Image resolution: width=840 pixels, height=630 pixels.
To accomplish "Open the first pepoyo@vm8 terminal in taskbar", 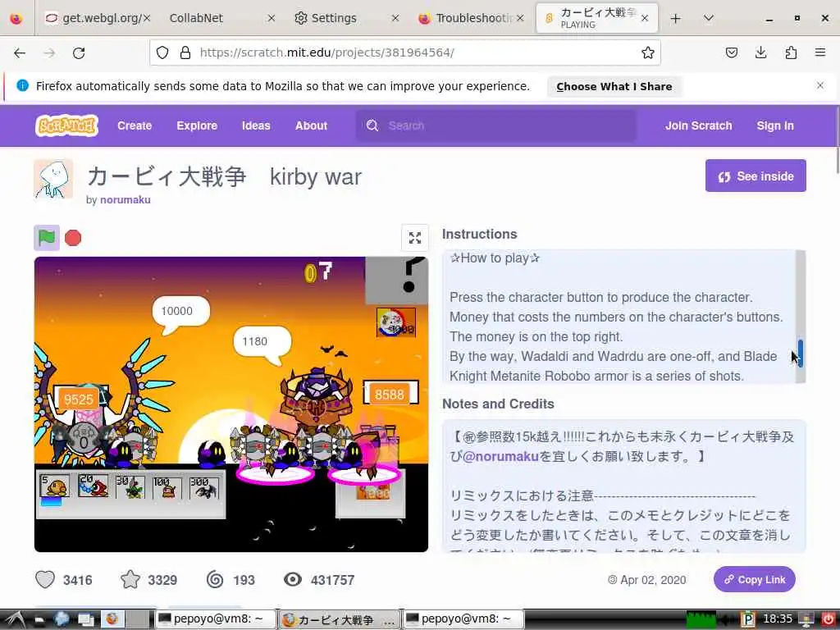I will (x=216, y=619).
